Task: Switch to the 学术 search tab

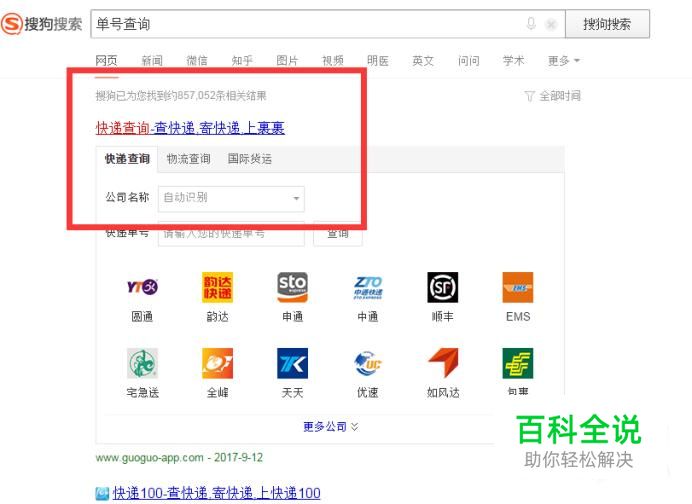Action: [514, 60]
